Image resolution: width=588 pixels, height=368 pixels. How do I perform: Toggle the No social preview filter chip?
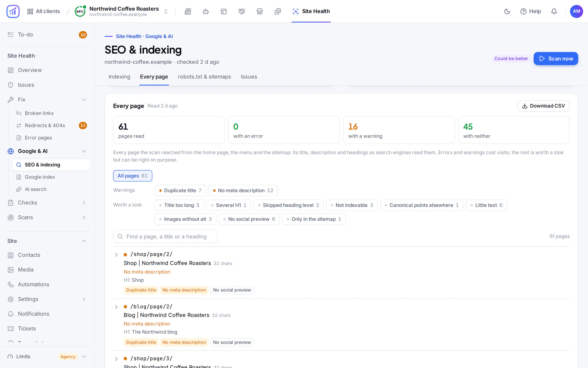coord(249,219)
